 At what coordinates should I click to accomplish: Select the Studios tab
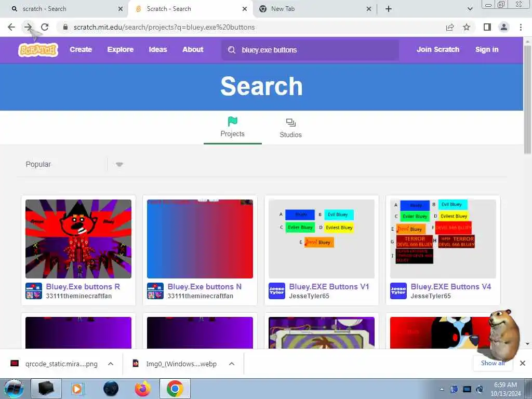290,128
